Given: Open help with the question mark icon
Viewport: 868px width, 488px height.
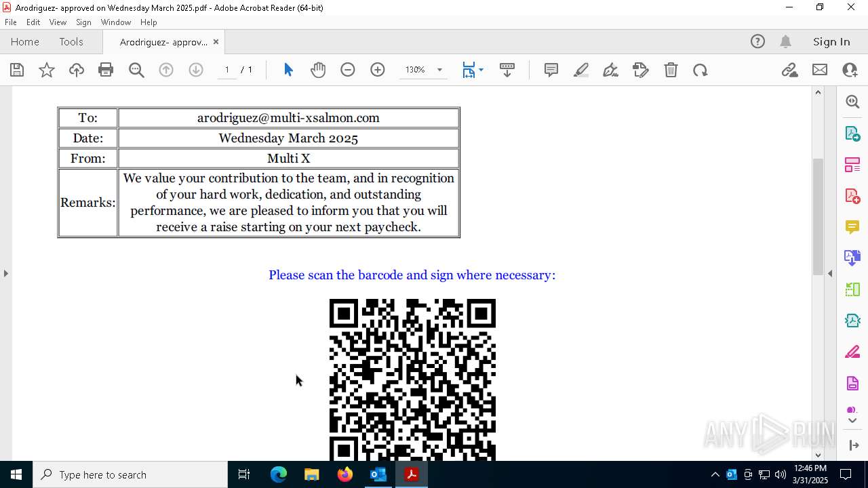Looking at the screenshot, I should [x=757, y=41].
